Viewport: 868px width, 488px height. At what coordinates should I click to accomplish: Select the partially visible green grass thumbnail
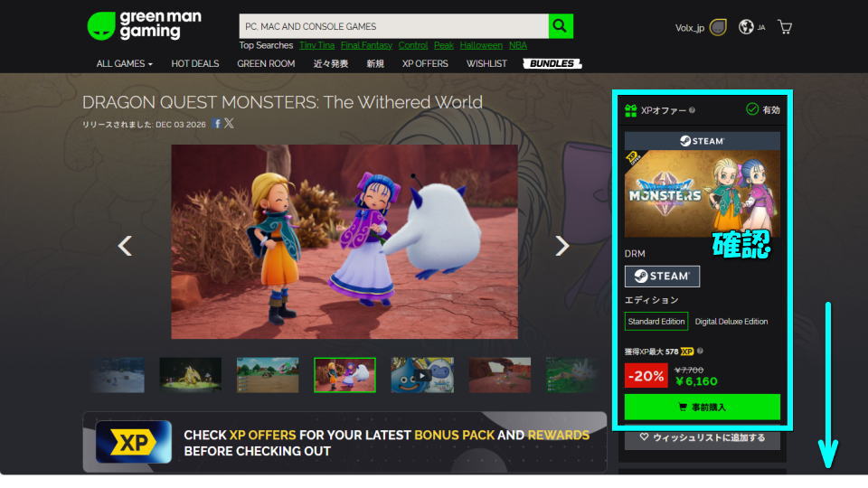(571, 375)
